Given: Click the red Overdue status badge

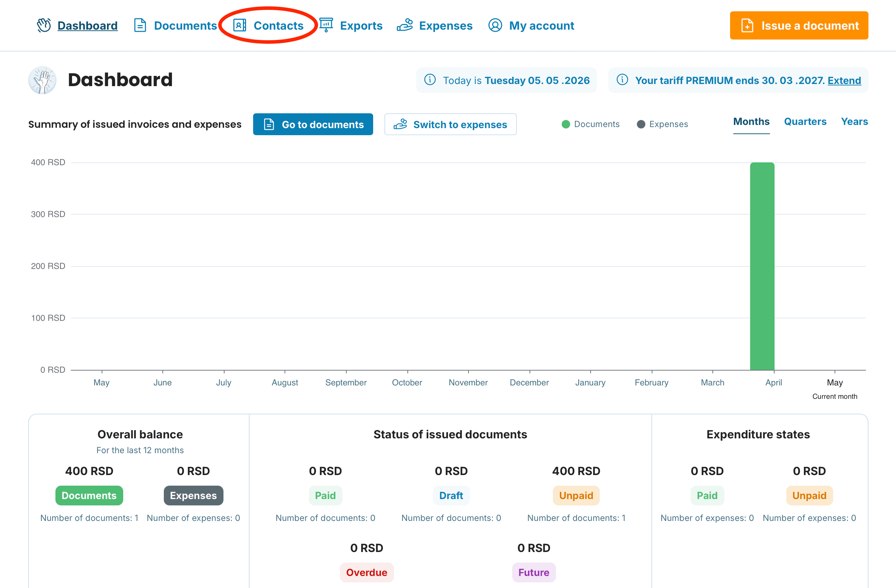Looking at the screenshot, I should (366, 572).
